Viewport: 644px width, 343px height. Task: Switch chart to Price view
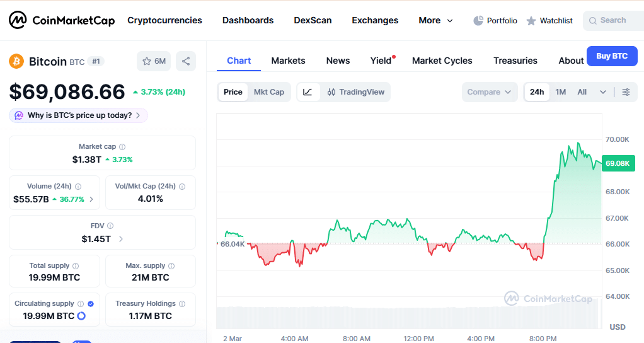(x=233, y=92)
